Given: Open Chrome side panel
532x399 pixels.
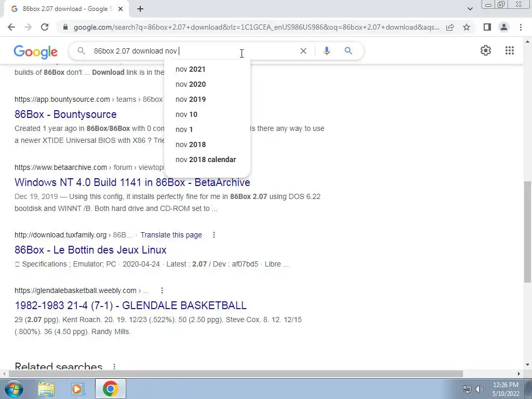Looking at the screenshot, I should (487, 27).
